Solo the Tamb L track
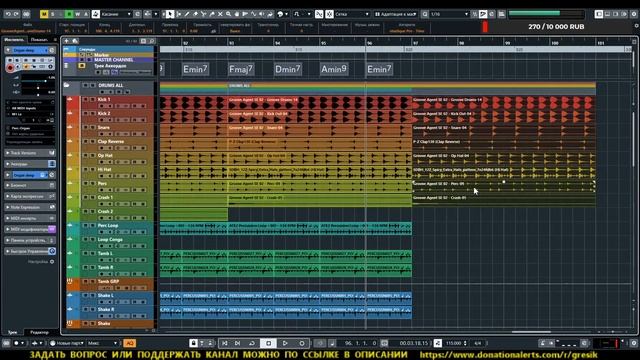The height and width of the screenshot is (360, 640). click(93, 253)
